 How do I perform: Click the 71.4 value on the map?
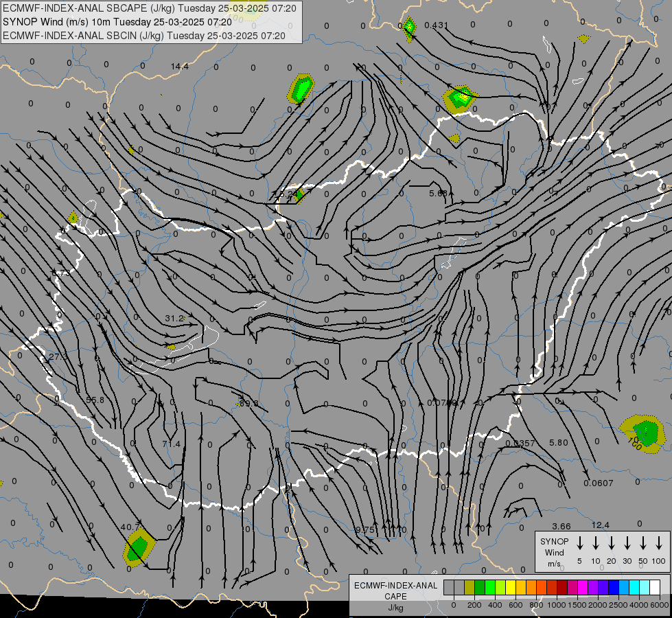point(172,444)
